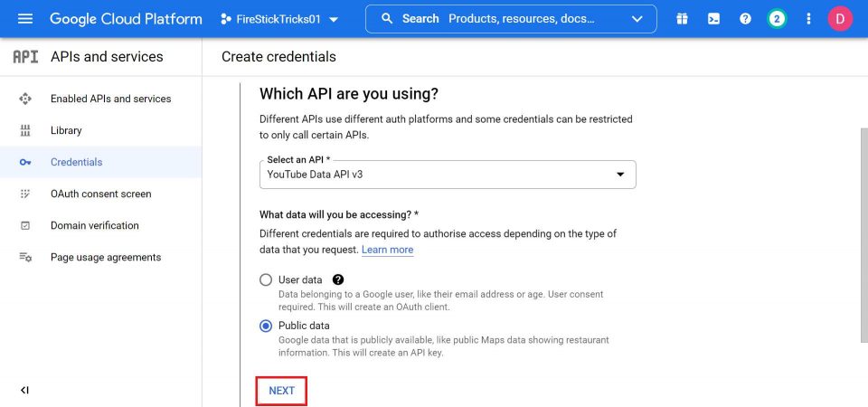Open the Library page
This screenshot has height=407, width=868.
[x=100, y=130]
